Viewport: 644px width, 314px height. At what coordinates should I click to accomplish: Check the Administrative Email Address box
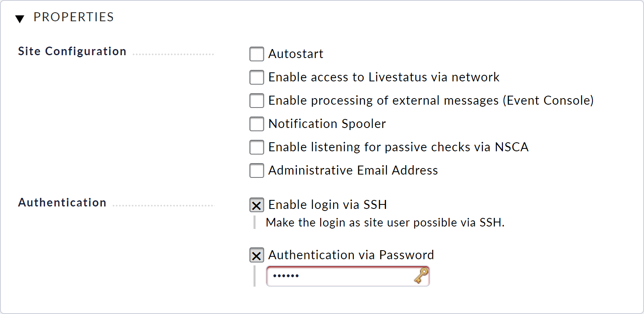click(257, 170)
